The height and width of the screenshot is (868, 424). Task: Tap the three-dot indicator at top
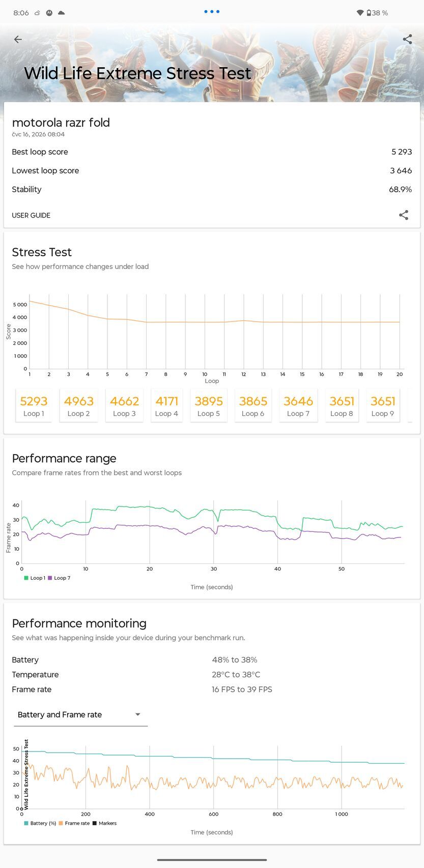click(212, 11)
